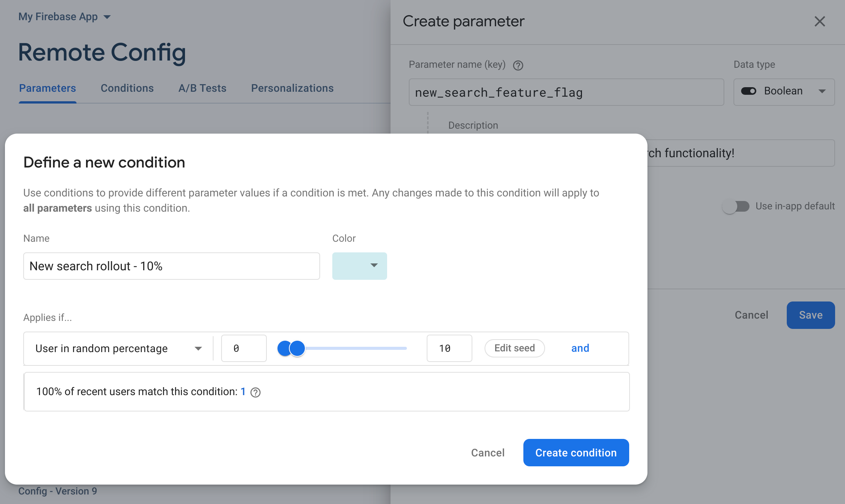The width and height of the screenshot is (845, 504).
Task: Click the Edit seed button
Action: (x=514, y=348)
